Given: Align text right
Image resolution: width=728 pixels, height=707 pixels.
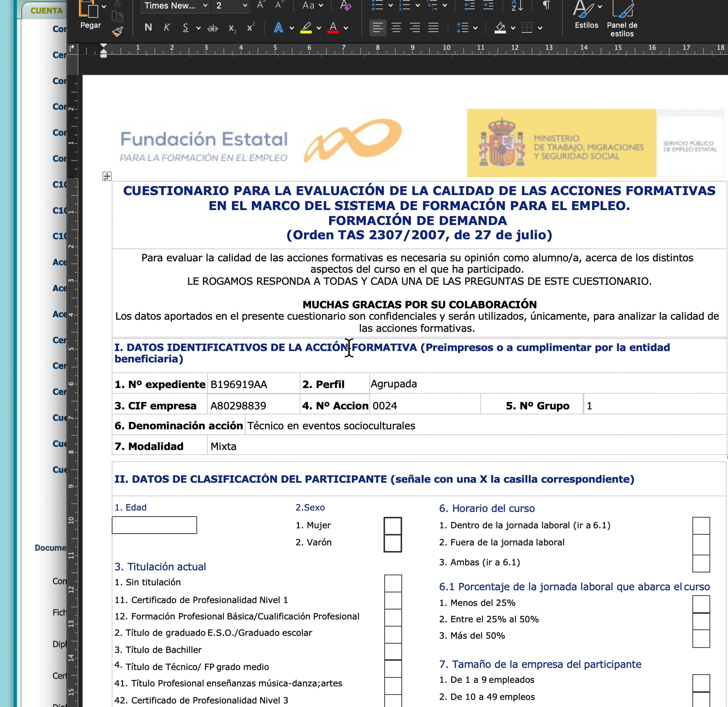Looking at the screenshot, I should [415, 28].
